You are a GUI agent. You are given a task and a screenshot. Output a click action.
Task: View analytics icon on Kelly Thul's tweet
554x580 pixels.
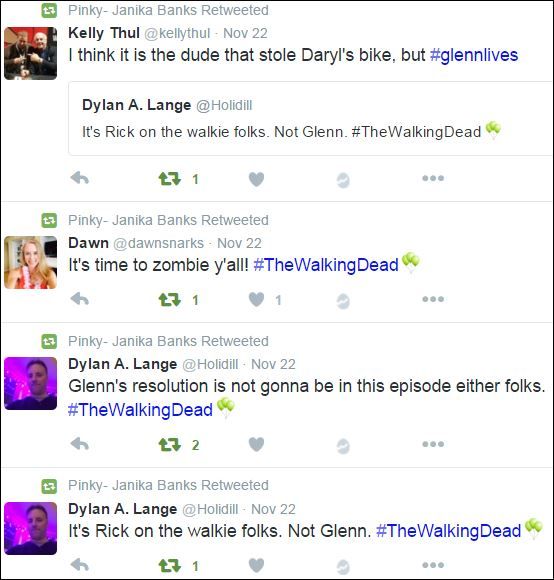click(343, 180)
